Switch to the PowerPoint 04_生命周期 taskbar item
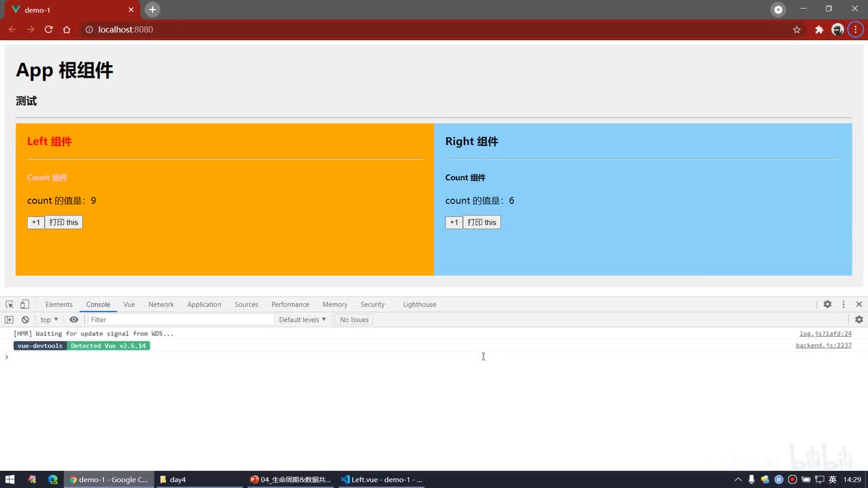The width and height of the screenshot is (868, 488). (x=290, y=479)
